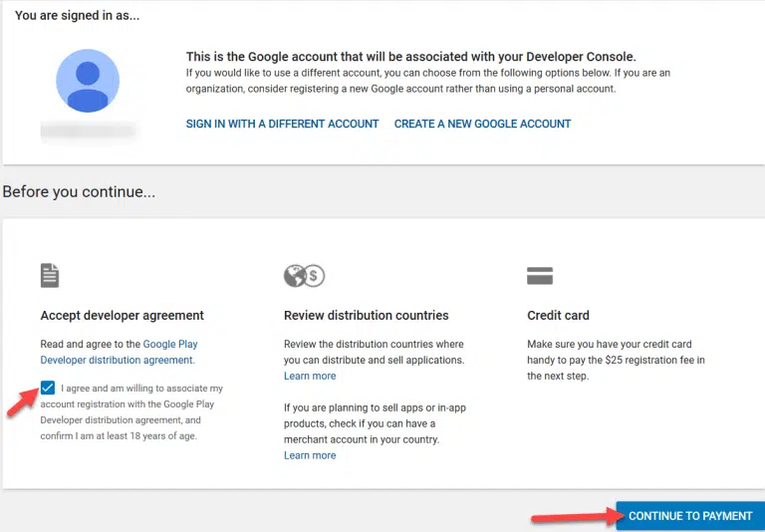Click Continue to Payment button
This screenshot has height=532, width=765.
point(690,516)
